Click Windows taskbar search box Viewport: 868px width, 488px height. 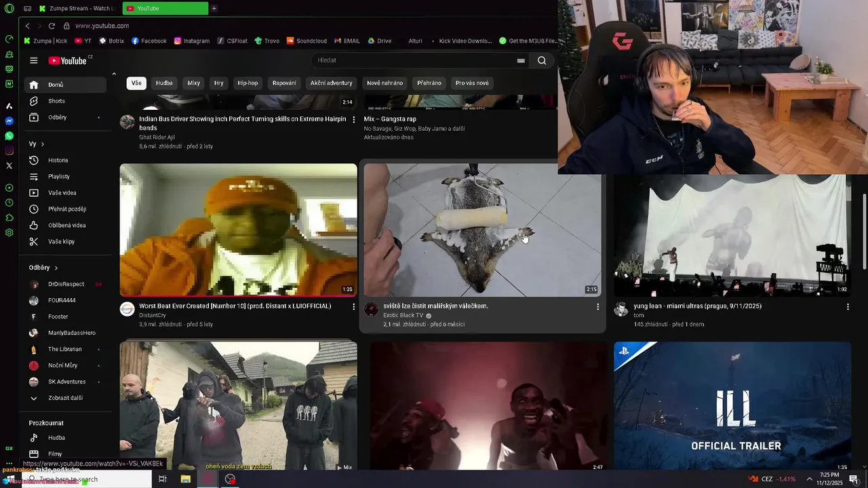87,479
